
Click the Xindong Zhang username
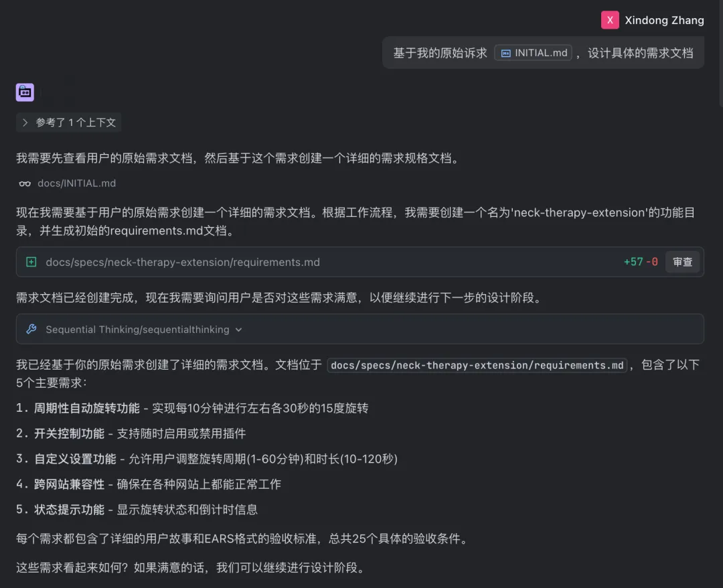664,20
